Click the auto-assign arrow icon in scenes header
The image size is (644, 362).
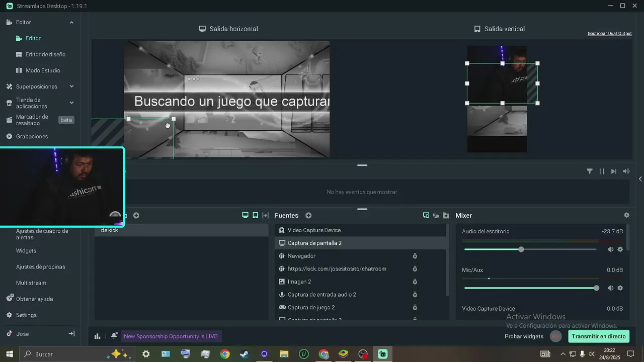[x=266, y=215]
